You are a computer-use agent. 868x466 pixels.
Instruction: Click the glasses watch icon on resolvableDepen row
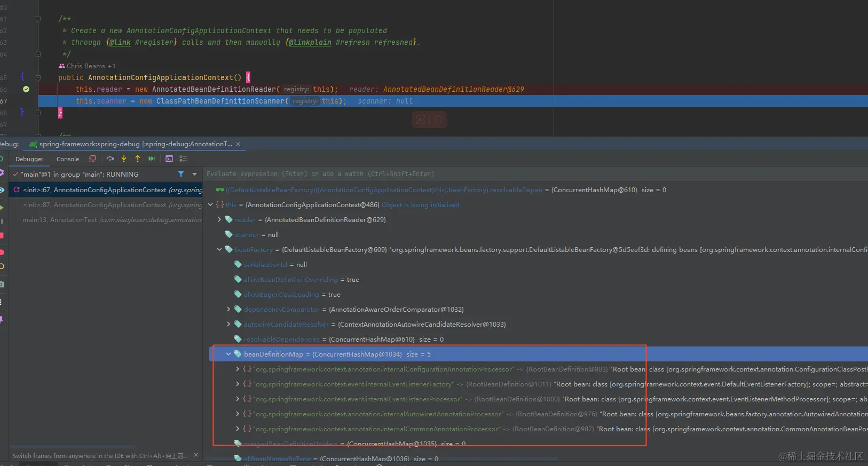(x=219, y=189)
